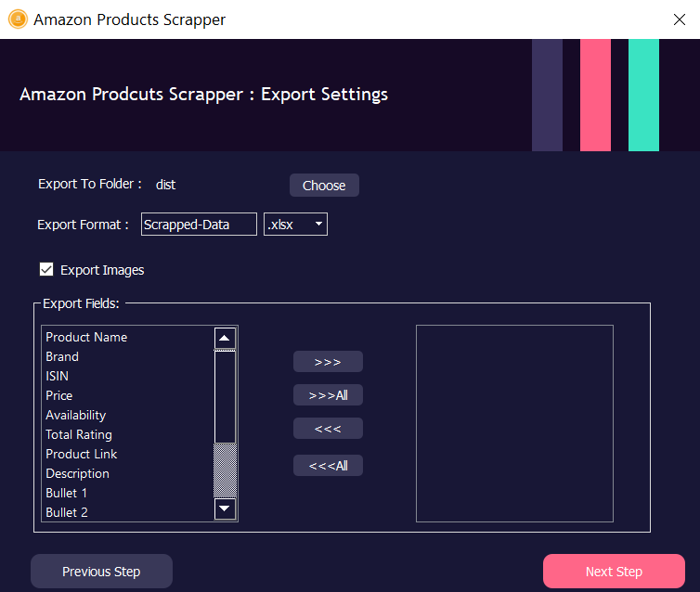Open the .xlsx format dropdown
The height and width of the screenshot is (592, 700).
click(295, 224)
